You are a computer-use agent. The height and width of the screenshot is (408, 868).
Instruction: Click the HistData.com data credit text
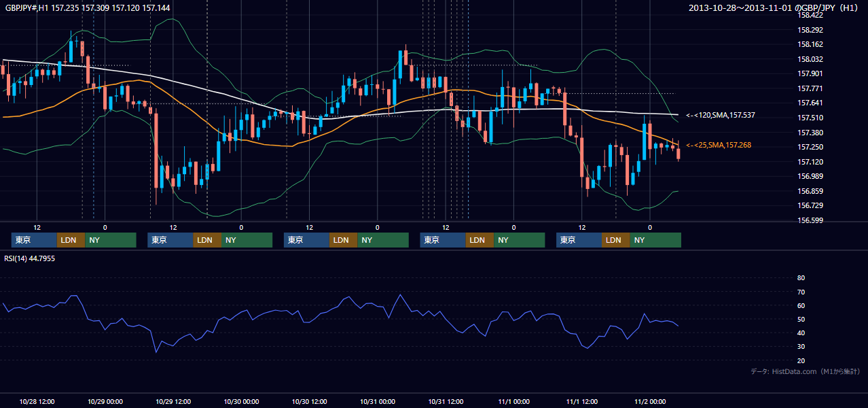click(806, 372)
